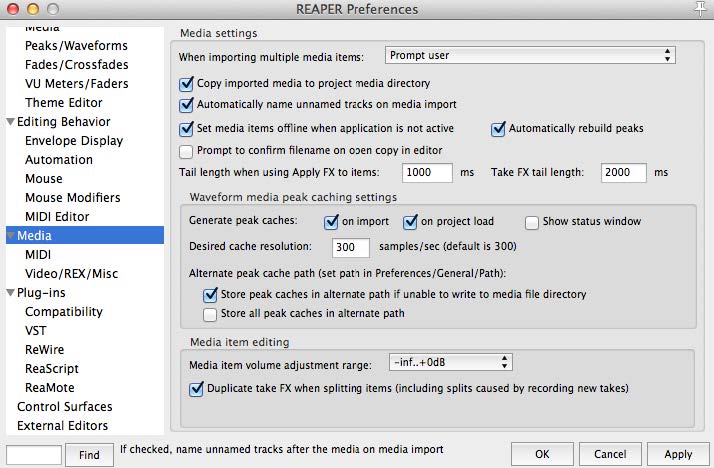Toggle Set media items offline when application inactive
The height and width of the screenshot is (468, 714).
coord(186,129)
